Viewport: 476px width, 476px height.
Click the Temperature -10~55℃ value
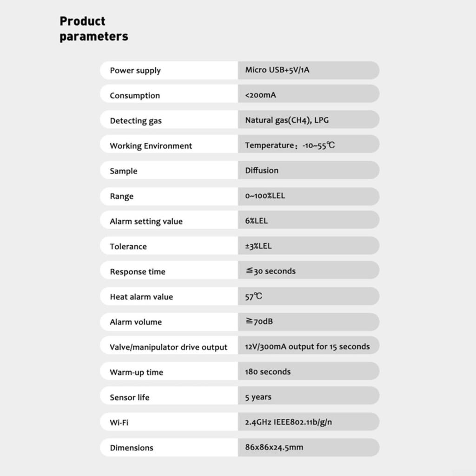click(x=290, y=145)
